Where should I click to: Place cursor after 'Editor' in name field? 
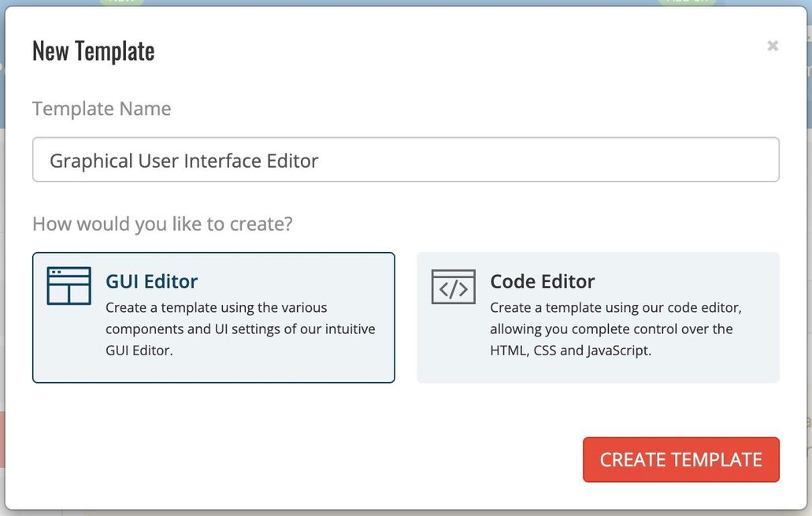pos(320,161)
